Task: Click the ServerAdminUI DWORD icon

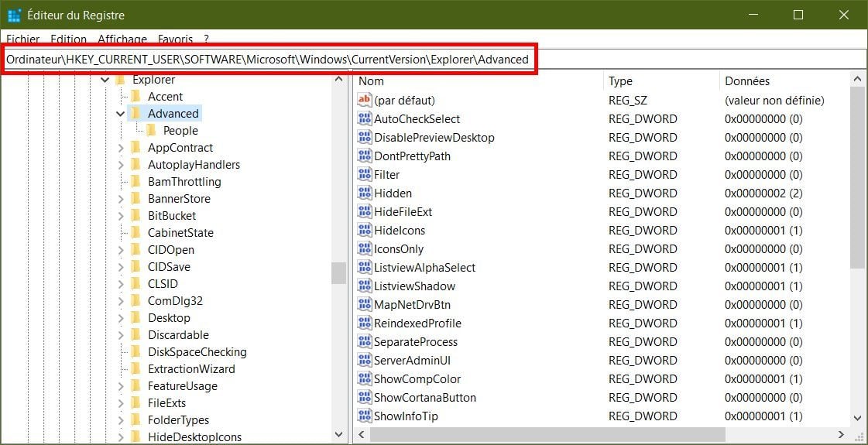Action: [x=365, y=360]
